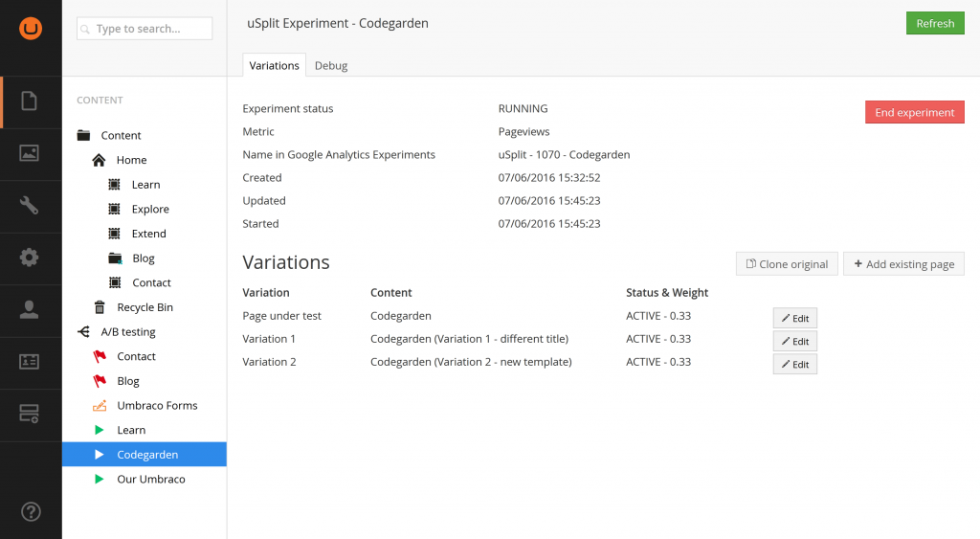This screenshot has width=980, height=539.
Task: Select the Blog folder under Home
Action: (143, 258)
